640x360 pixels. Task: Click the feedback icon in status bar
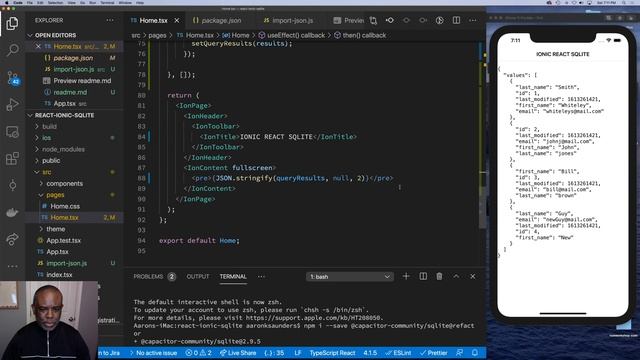(x=459, y=353)
